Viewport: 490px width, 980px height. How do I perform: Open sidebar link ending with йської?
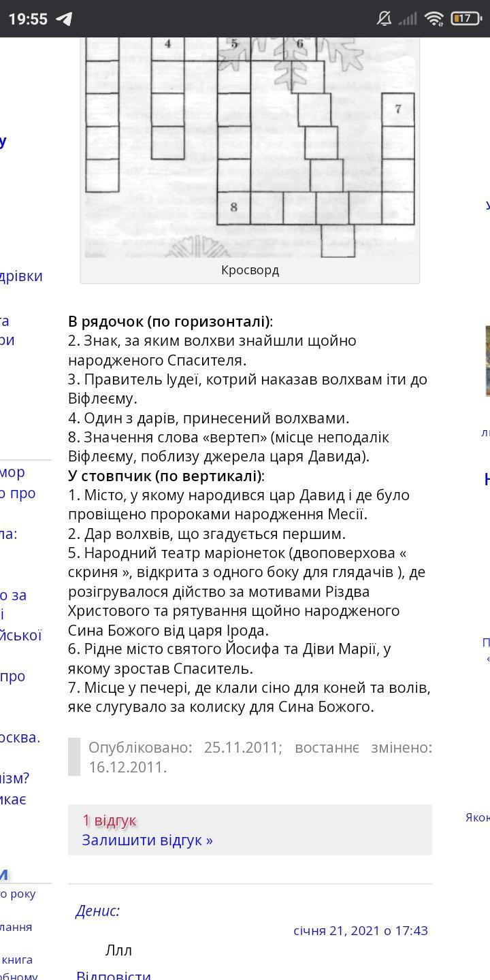(x=20, y=635)
